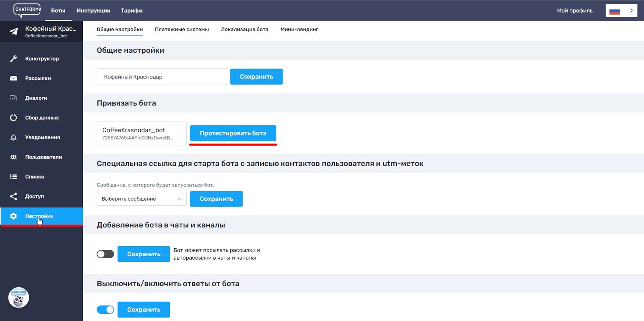Click the bot name input field
Screen dimensions: 644x321
(x=162, y=77)
